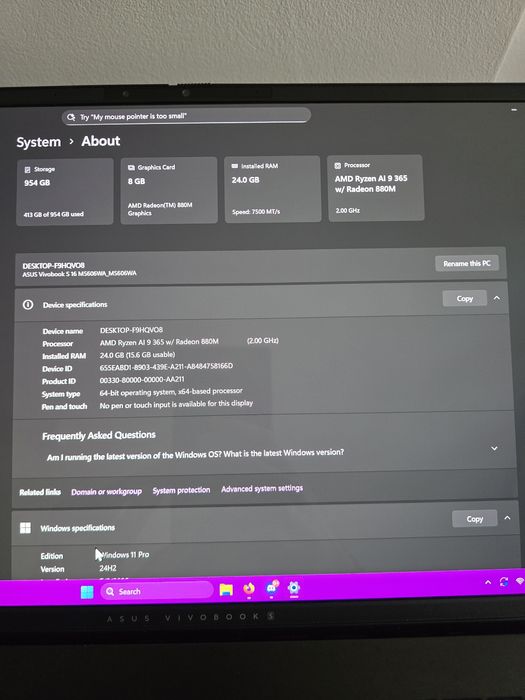Click the 64-bit operating system text
Image resolution: width=525 pixels, height=700 pixels.
point(171,392)
